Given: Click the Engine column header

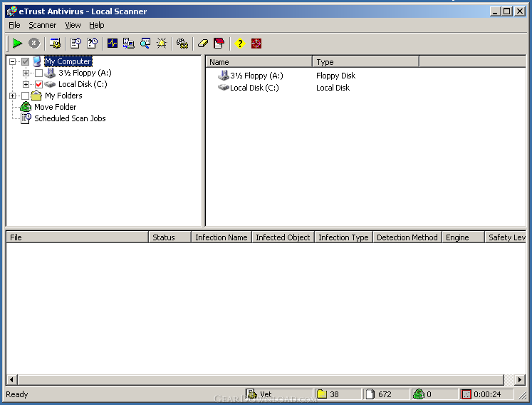Looking at the screenshot, I should pos(463,237).
